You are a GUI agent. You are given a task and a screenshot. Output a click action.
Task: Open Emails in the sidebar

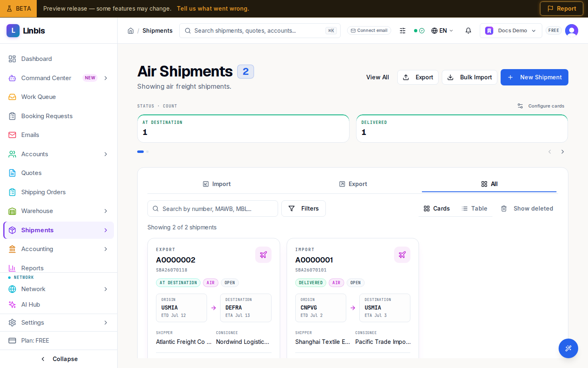click(59, 135)
